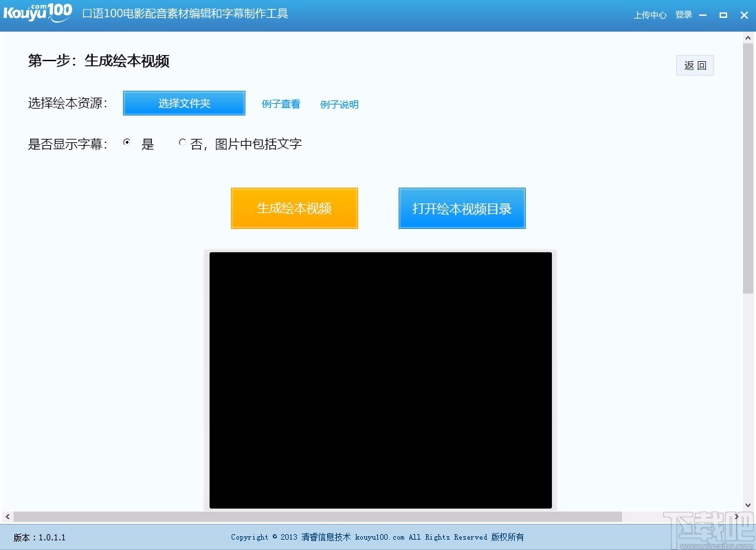Open 例子说明 example instructions
The height and width of the screenshot is (550, 756).
(339, 104)
